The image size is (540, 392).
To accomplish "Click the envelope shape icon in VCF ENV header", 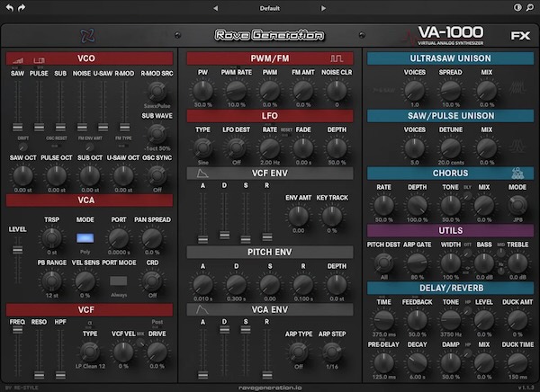I will pyautogui.click(x=202, y=174).
